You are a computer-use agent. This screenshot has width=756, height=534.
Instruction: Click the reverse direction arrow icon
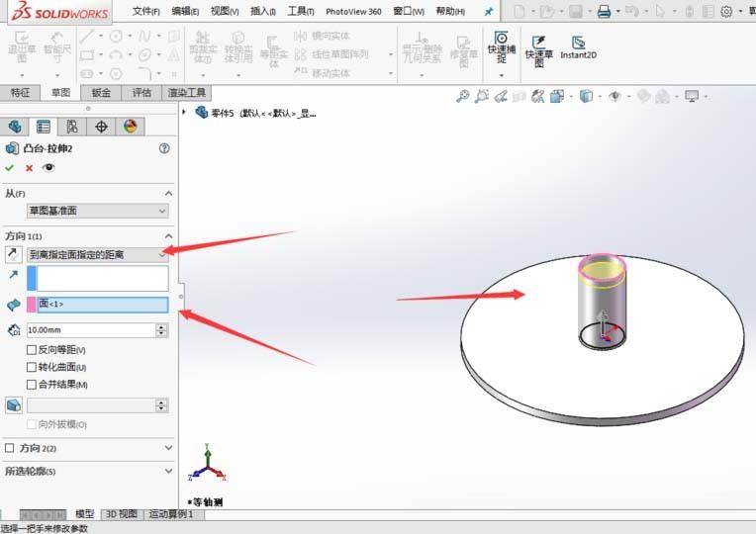coord(13,254)
